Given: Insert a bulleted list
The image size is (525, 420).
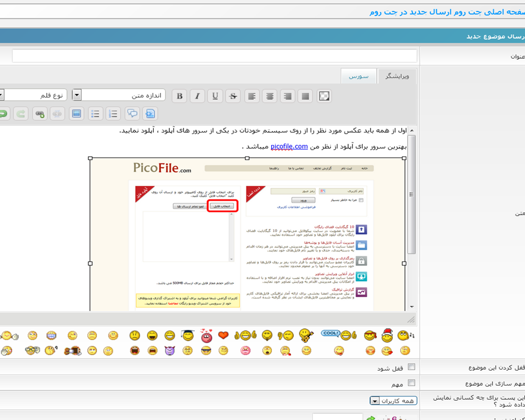Looking at the screenshot, I should [x=95, y=114].
